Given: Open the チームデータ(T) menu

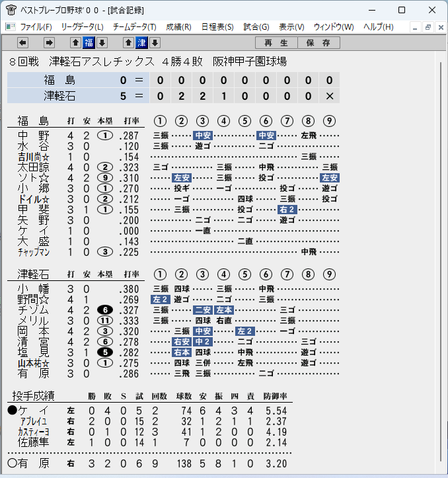Looking at the screenshot, I should coord(134,27).
